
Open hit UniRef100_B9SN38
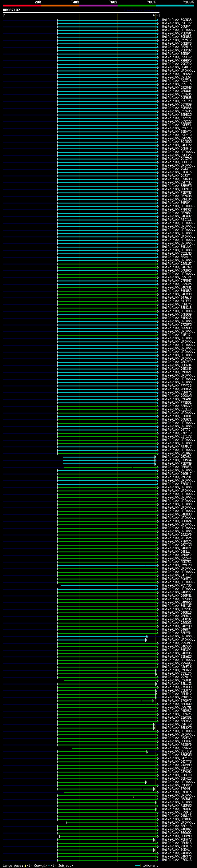(177, 20)
